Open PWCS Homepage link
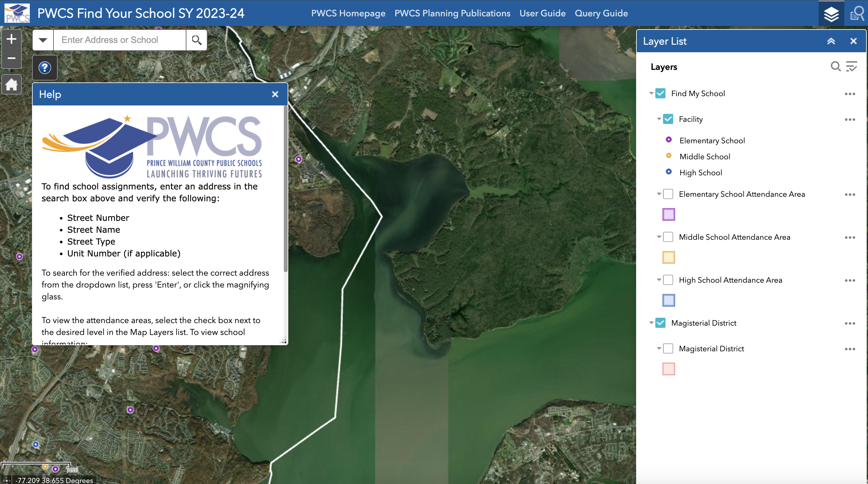This screenshot has height=484, width=868. 348,13
